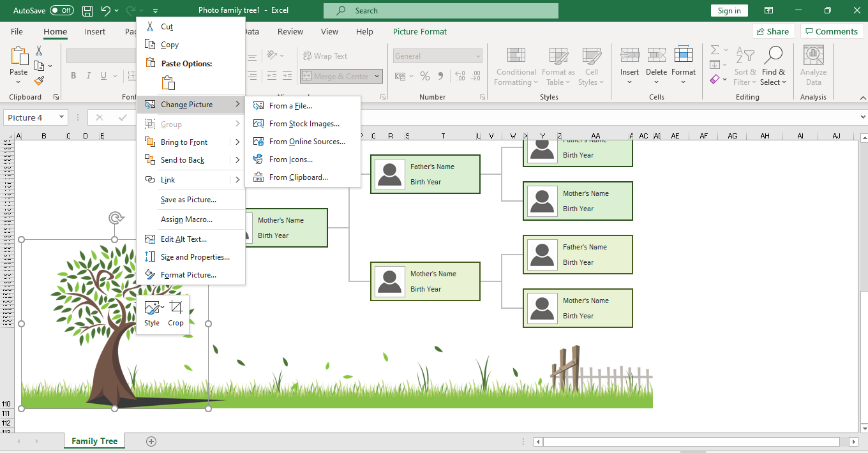Open the Name Box dropdown showing Picture 4

[x=63, y=117]
